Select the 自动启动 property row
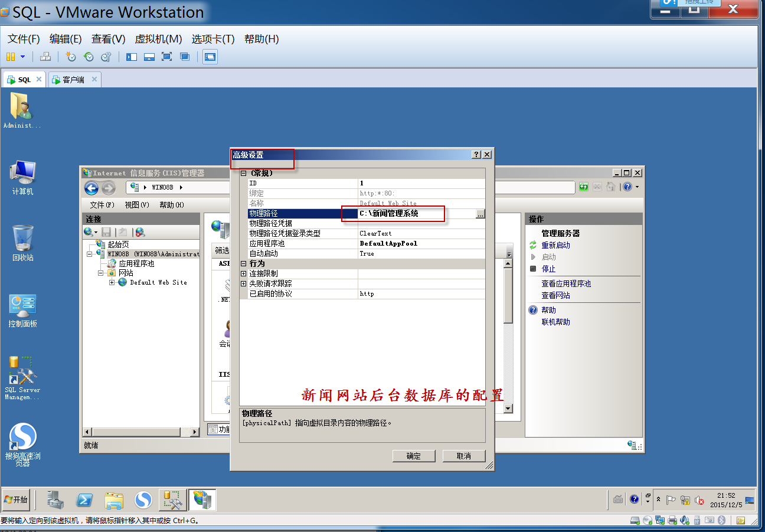The height and width of the screenshot is (532, 765). pos(367,253)
